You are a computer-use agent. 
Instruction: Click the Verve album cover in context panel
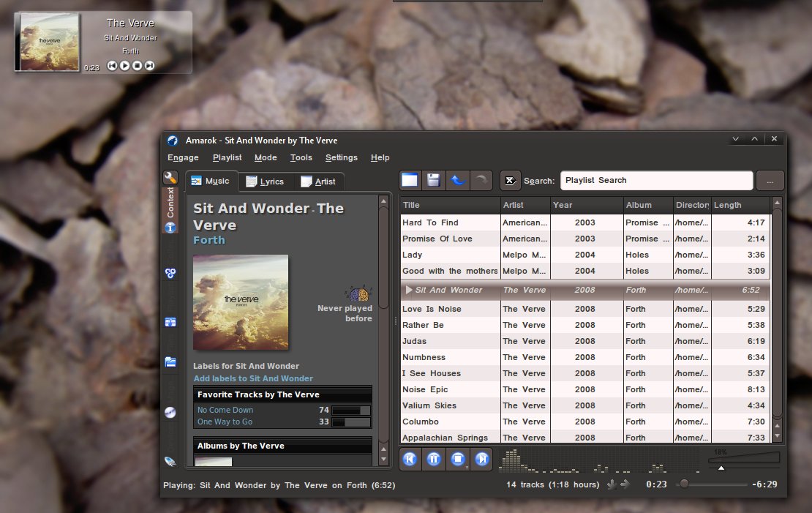[x=241, y=302]
